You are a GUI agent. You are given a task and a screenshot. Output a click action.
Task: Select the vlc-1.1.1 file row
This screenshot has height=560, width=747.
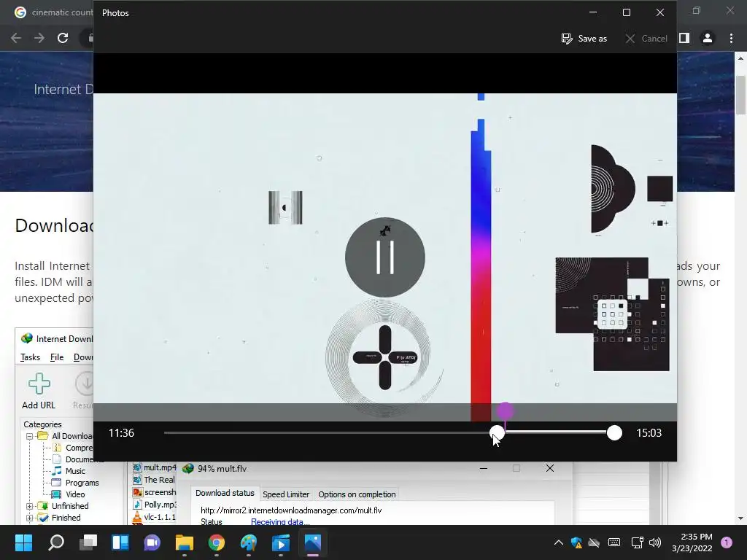pyautogui.click(x=155, y=517)
